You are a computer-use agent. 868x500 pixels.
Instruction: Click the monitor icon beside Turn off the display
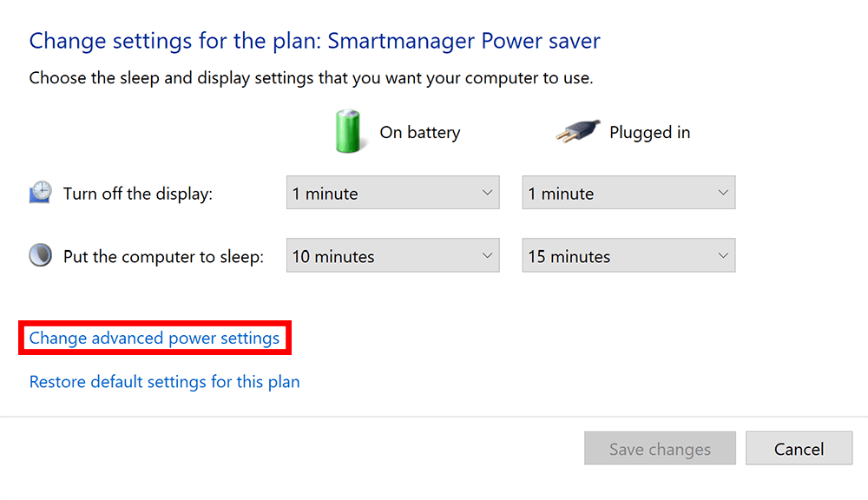click(x=40, y=193)
